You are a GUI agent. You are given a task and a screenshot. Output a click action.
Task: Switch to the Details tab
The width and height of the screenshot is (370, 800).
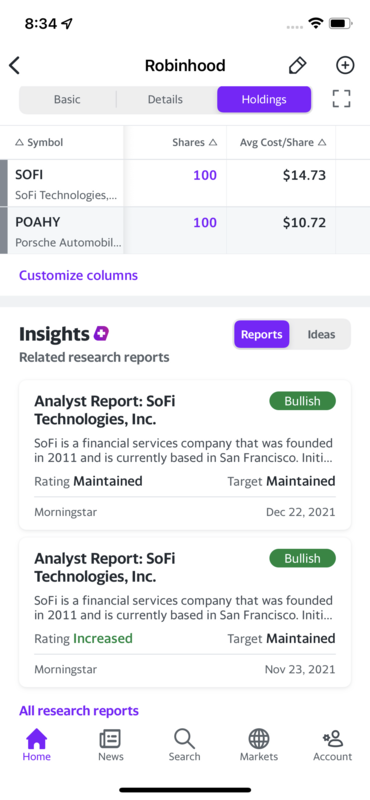tap(165, 99)
